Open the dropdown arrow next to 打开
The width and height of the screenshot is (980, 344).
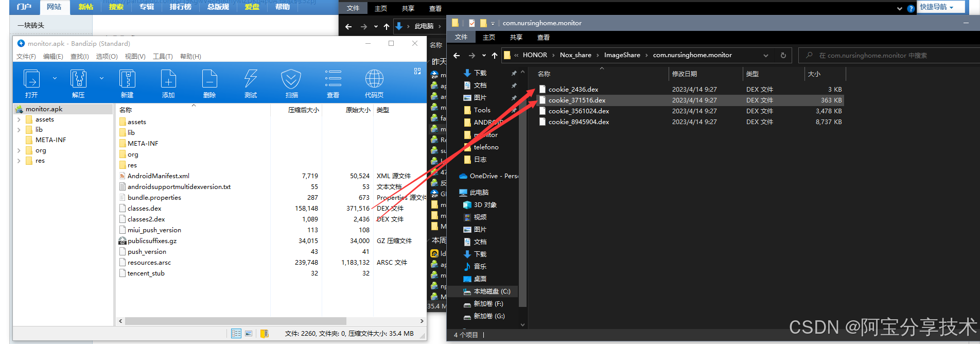(x=55, y=78)
